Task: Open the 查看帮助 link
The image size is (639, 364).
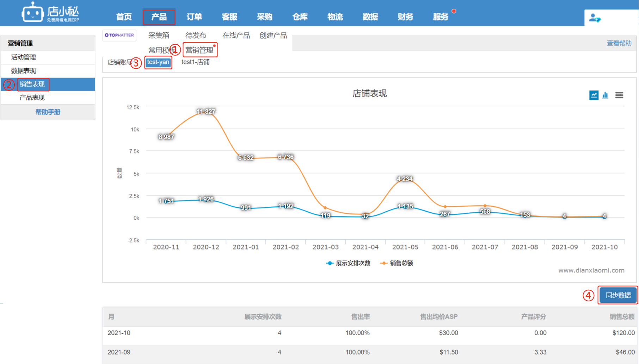Action: (x=619, y=43)
